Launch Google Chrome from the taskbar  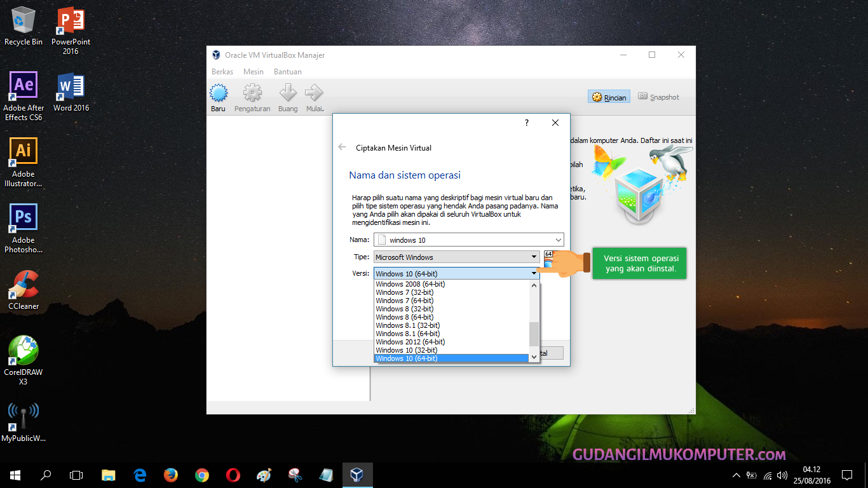(x=202, y=475)
